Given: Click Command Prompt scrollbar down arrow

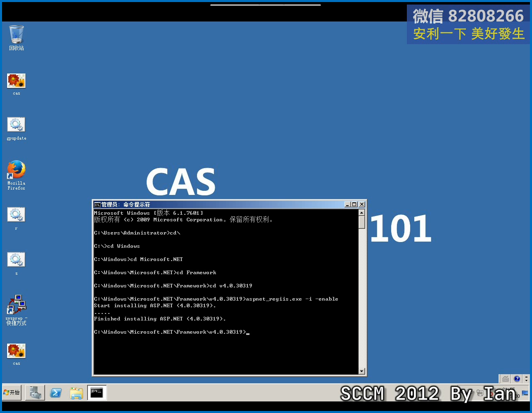Looking at the screenshot, I should pos(362,371).
